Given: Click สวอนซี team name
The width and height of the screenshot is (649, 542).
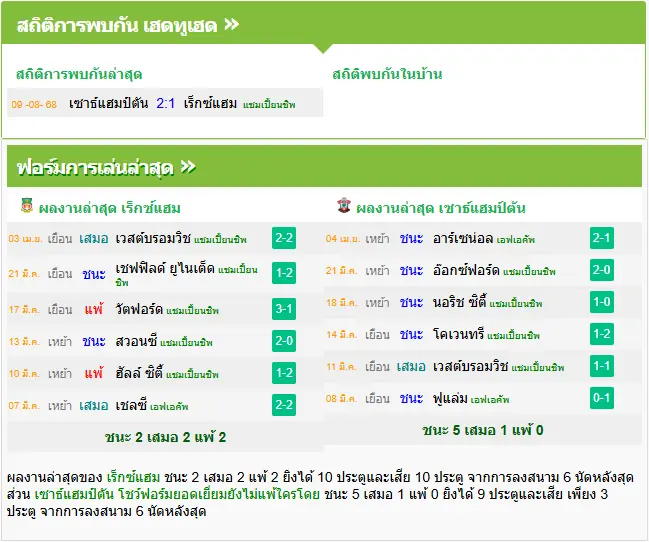Looking at the screenshot, I should pyautogui.click(x=136, y=341).
